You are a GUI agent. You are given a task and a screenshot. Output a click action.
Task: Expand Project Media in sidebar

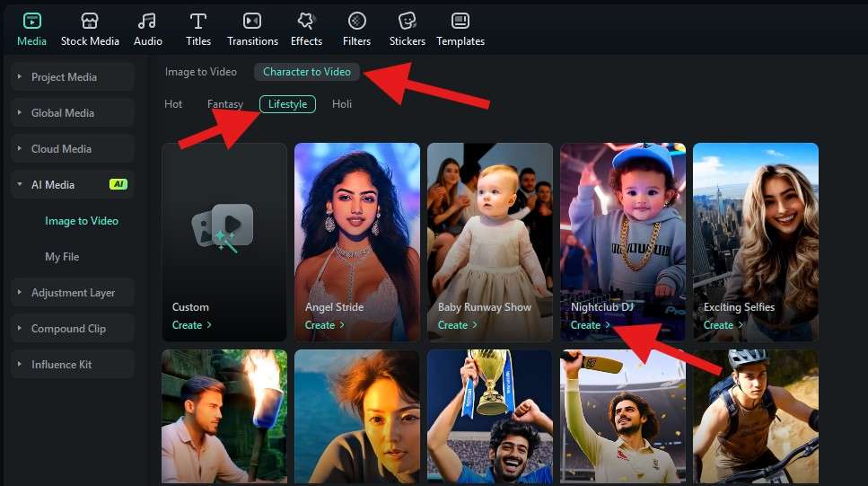click(73, 77)
